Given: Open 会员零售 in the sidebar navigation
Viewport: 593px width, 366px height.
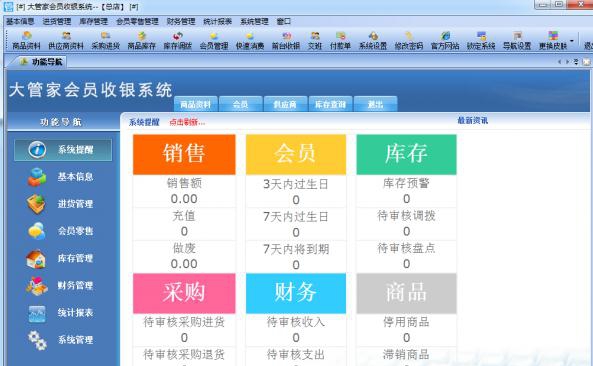Looking at the screenshot, I should (x=61, y=231).
